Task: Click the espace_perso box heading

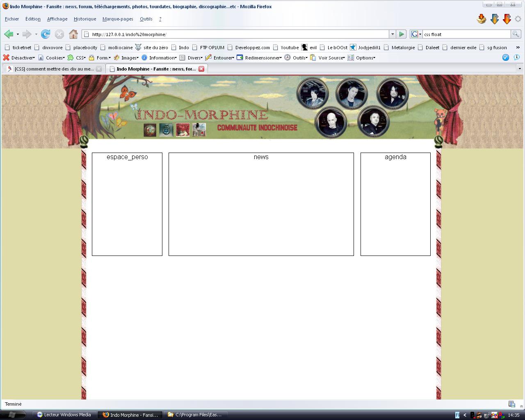Action: 127,157
